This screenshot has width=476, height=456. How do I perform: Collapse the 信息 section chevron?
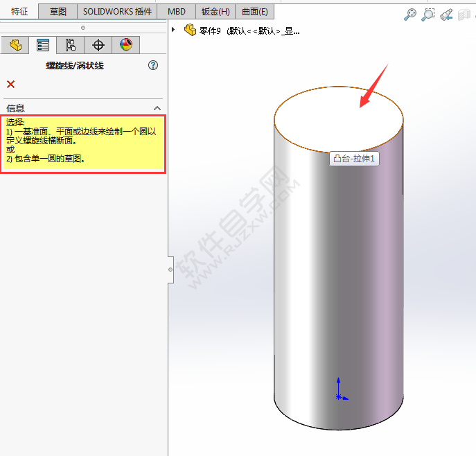[157, 108]
